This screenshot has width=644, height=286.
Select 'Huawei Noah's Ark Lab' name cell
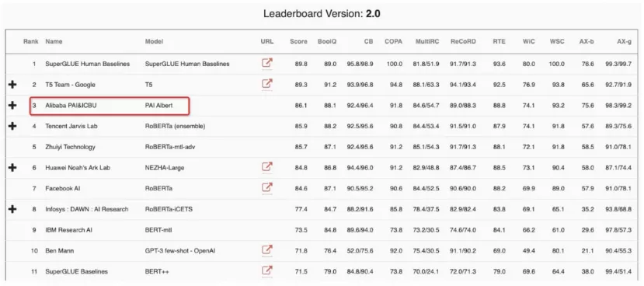click(x=78, y=168)
